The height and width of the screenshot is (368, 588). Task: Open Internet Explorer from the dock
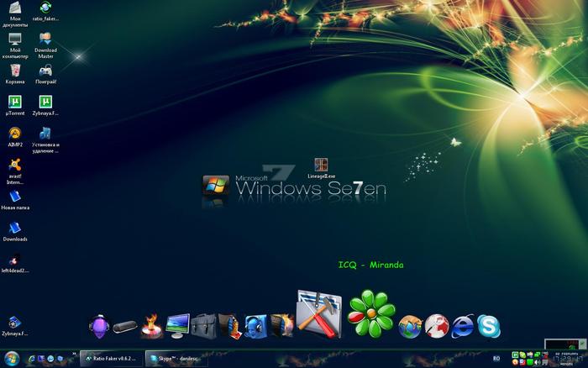[x=463, y=326]
